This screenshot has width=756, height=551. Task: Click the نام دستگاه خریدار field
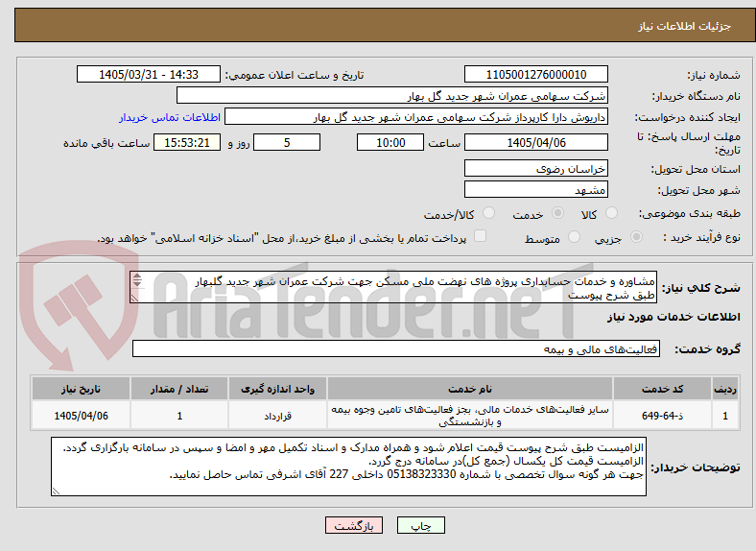click(x=392, y=96)
